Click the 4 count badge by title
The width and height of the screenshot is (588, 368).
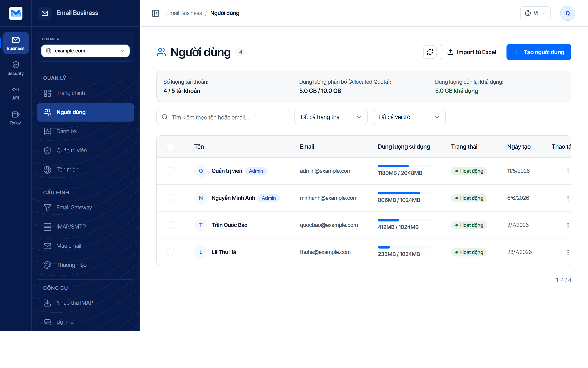coord(240,52)
